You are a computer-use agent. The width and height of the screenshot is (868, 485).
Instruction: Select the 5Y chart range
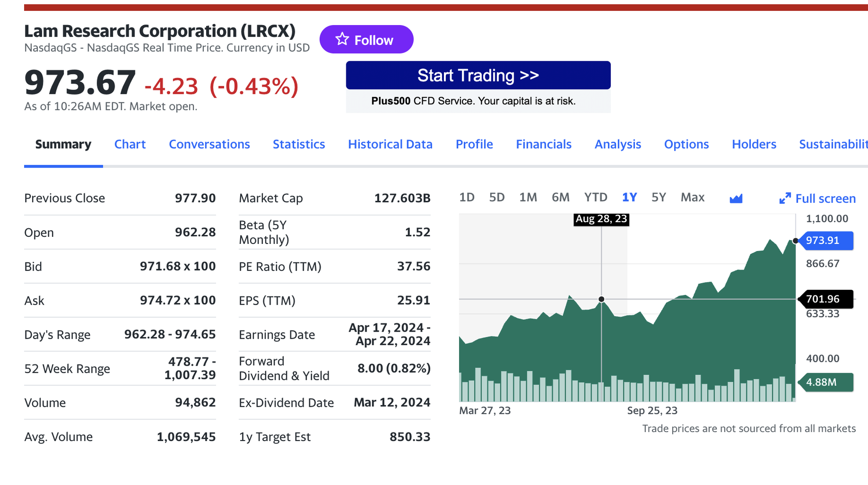(659, 198)
